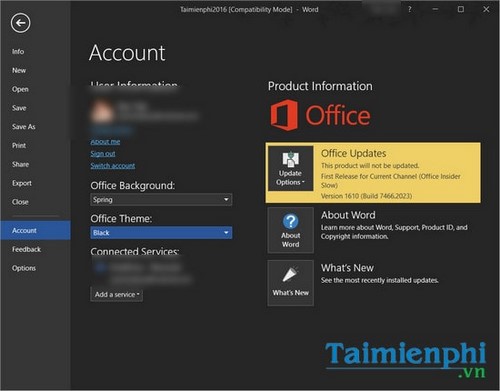Click the Office Background label

click(x=133, y=185)
